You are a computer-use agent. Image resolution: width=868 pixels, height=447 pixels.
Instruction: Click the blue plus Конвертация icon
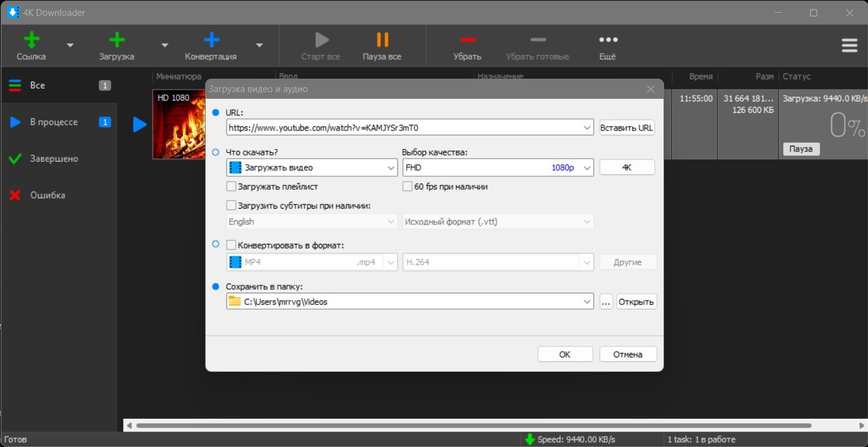[x=211, y=40]
